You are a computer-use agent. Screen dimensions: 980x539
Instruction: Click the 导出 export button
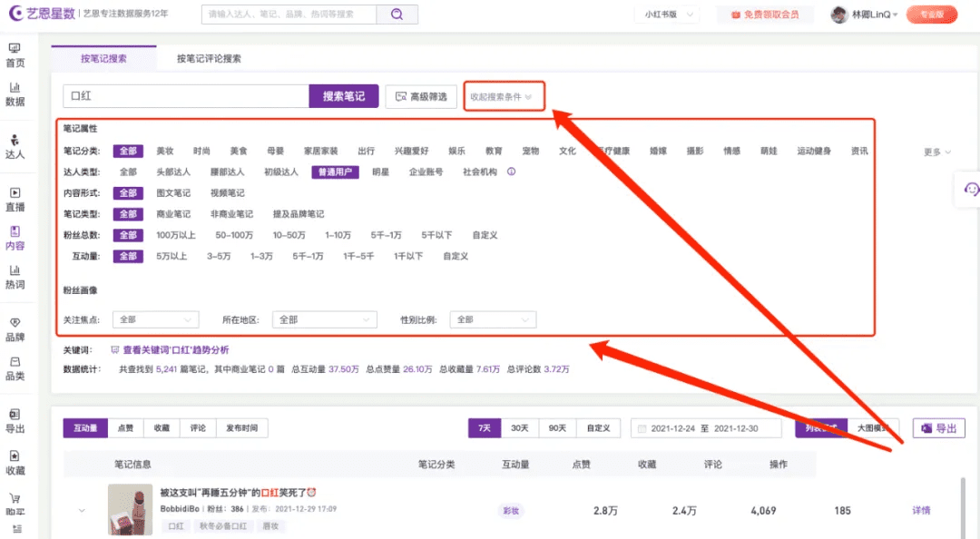[939, 428]
